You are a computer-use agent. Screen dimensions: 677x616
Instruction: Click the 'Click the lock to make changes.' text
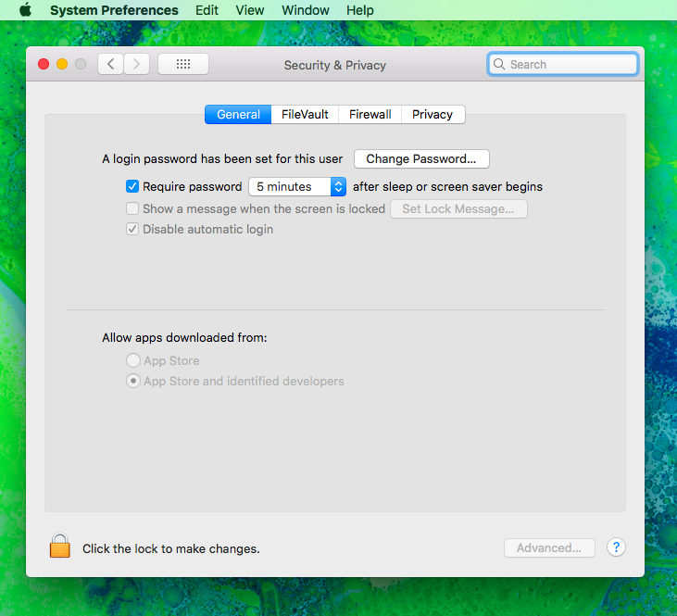(x=171, y=548)
